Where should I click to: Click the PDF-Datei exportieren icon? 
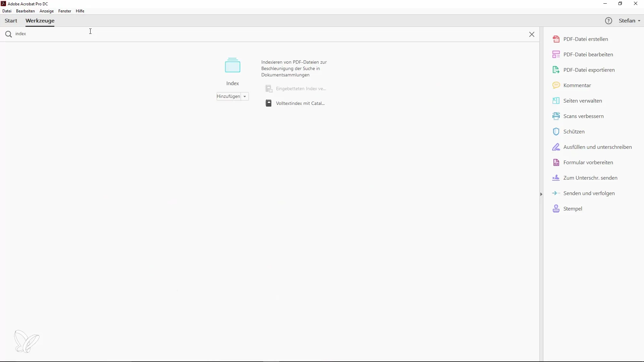tap(556, 70)
